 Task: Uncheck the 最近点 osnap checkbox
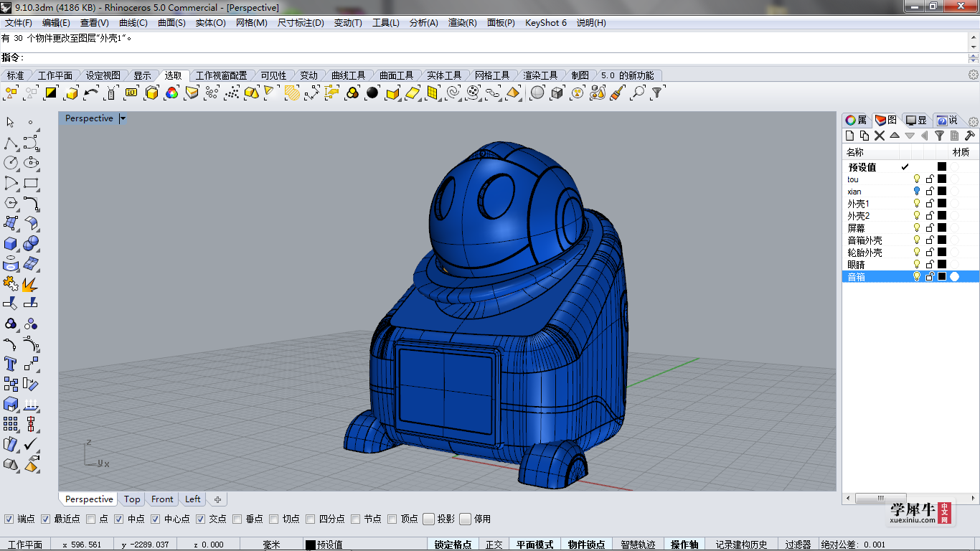click(46, 519)
